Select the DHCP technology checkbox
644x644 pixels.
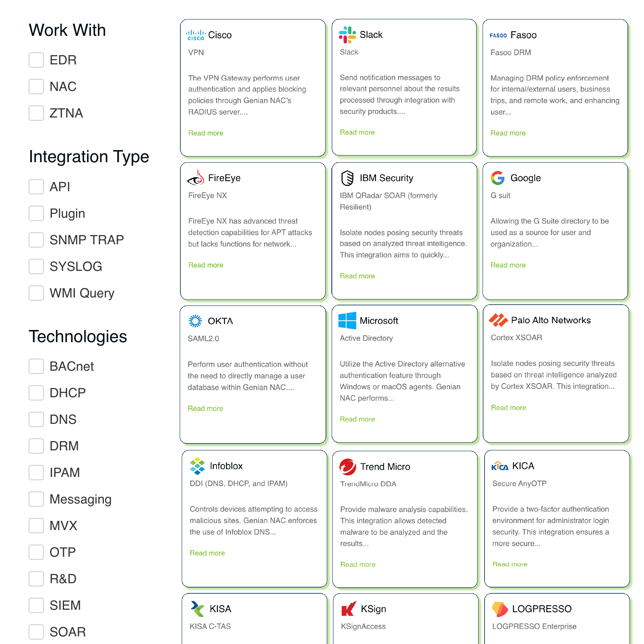point(36,393)
